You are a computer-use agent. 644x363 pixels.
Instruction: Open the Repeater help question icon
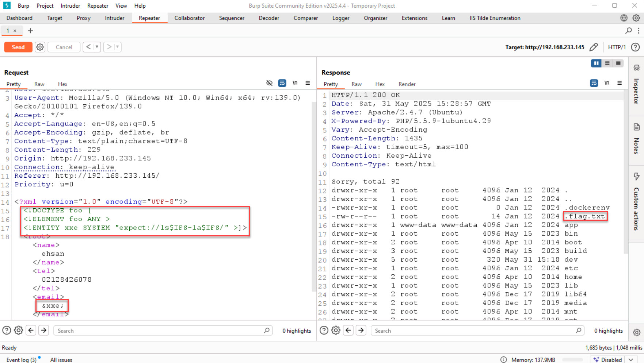(636, 47)
